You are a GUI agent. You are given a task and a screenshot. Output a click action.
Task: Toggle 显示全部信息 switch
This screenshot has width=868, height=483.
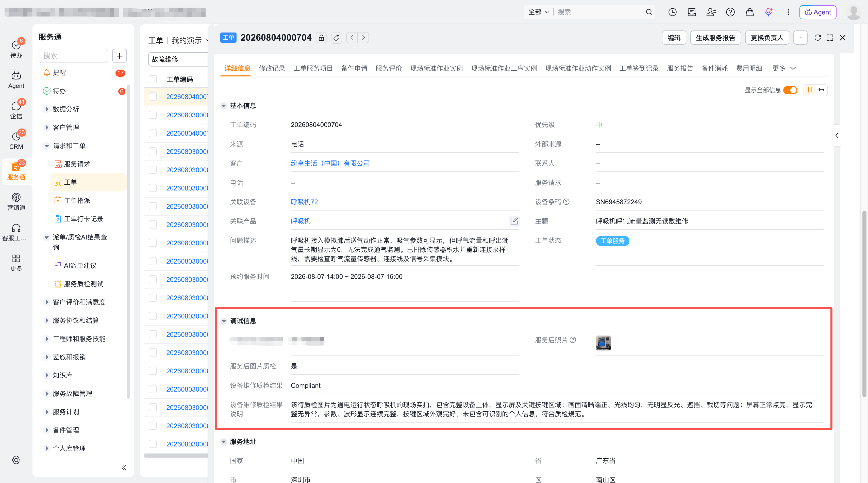pos(790,90)
